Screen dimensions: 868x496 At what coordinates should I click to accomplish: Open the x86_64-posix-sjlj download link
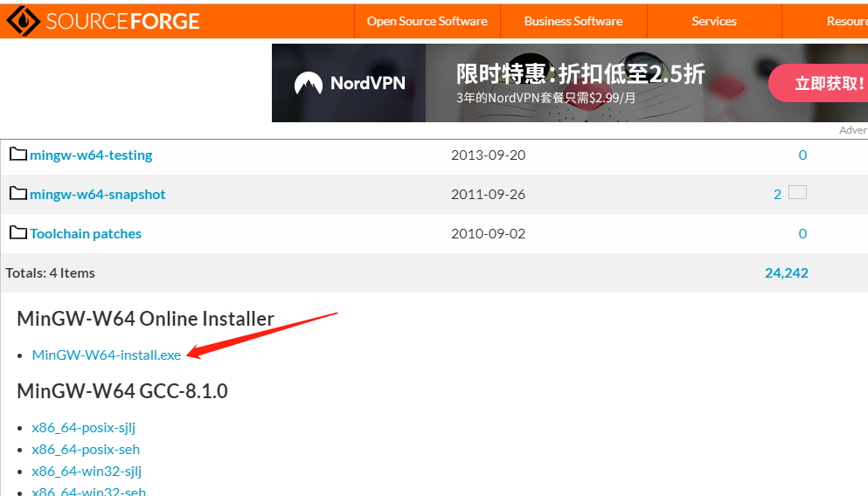84,427
